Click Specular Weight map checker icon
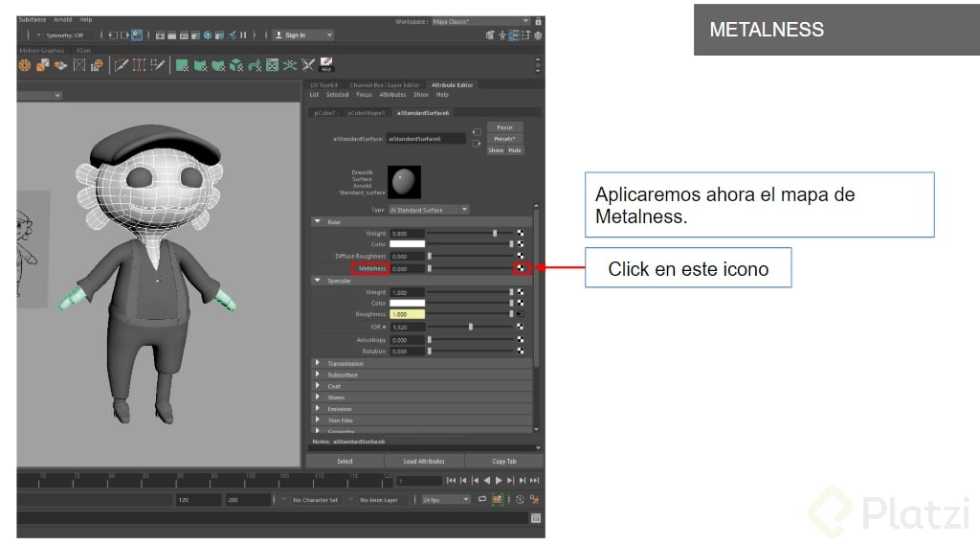The image size is (980, 545). pyautogui.click(x=520, y=292)
